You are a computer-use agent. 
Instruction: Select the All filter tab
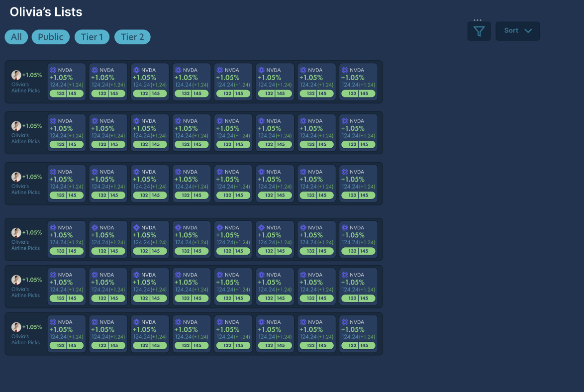(x=16, y=37)
